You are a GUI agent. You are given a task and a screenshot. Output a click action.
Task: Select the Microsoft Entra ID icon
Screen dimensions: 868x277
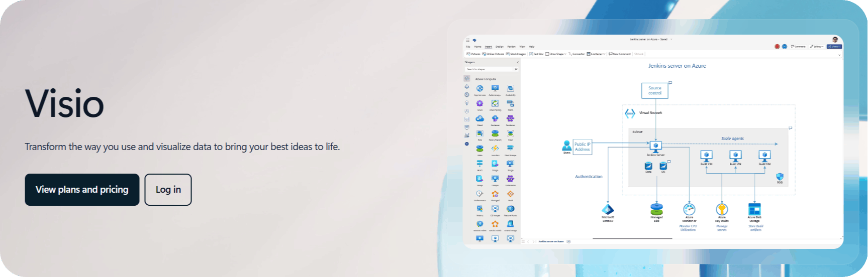(x=608, y=209)
